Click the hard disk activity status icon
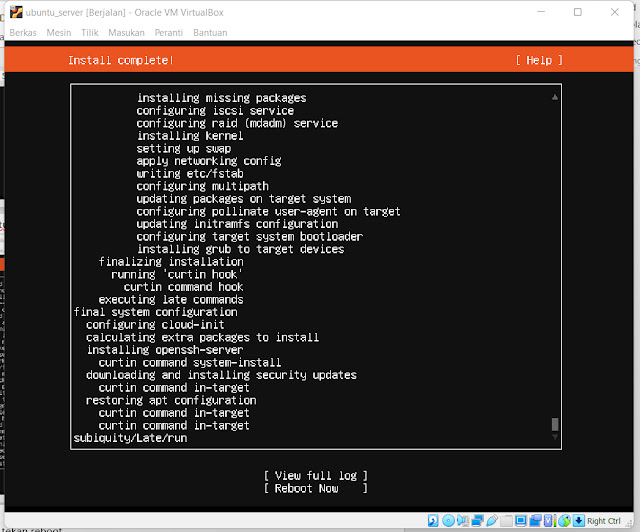Viewport: 640px width, 532px height. click(433, 521)
